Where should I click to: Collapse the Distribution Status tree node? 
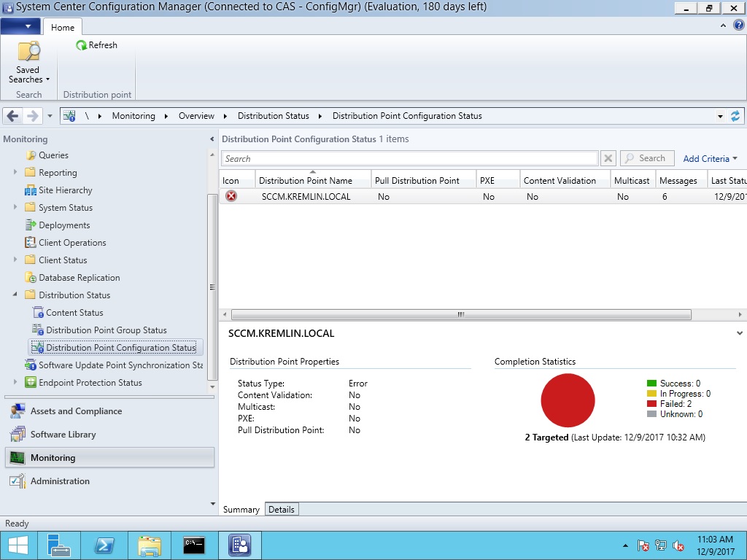click(x=15, y=295)
